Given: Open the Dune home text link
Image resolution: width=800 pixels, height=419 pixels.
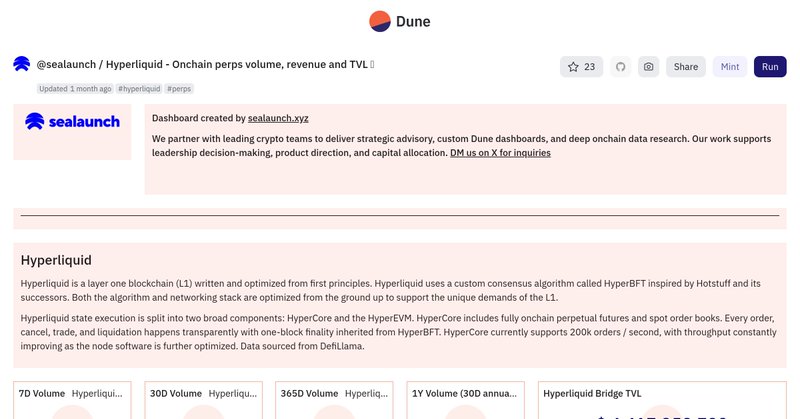Looking at the screenshot, I should (x=413, y=21).
